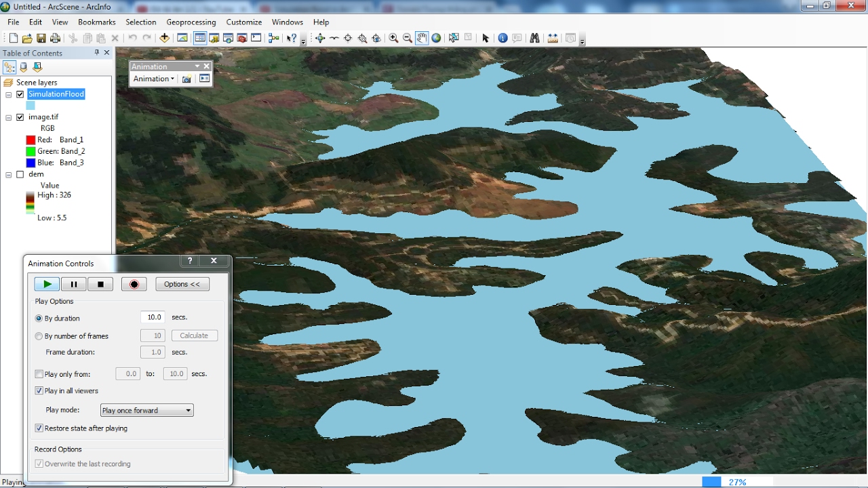
Task: Open Animation Controls help button
Action: point(190,261)
